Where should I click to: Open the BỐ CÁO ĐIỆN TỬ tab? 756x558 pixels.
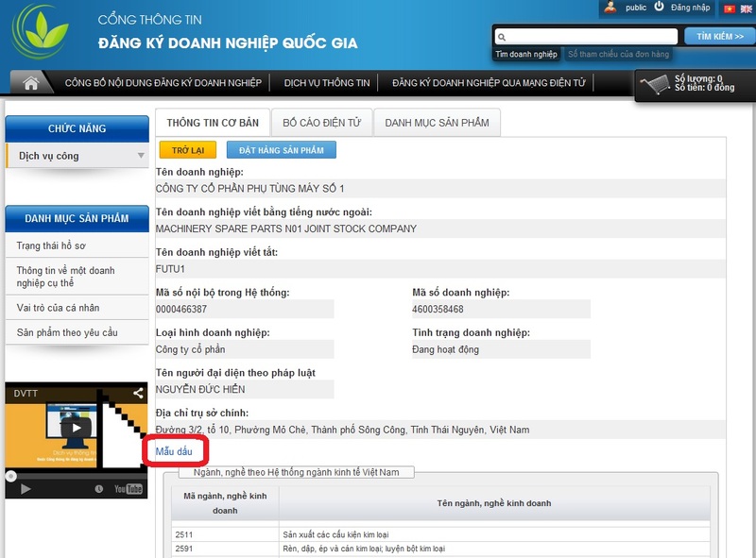(x=321, y=123)
